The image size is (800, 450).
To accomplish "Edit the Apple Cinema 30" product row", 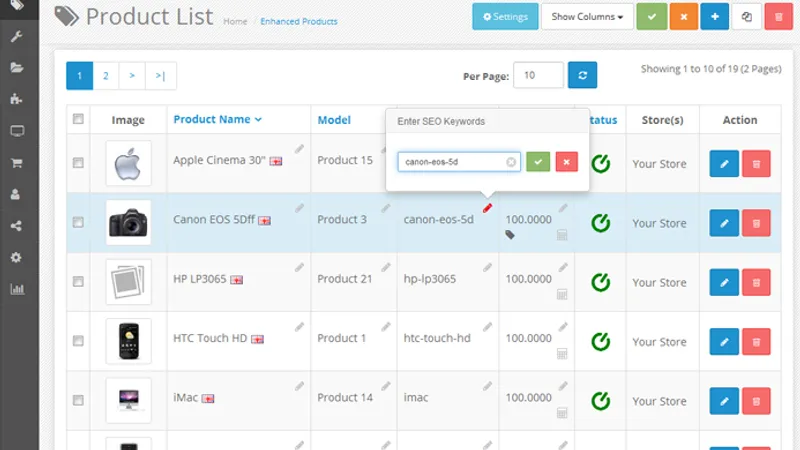I will click(x=724, y=164).
